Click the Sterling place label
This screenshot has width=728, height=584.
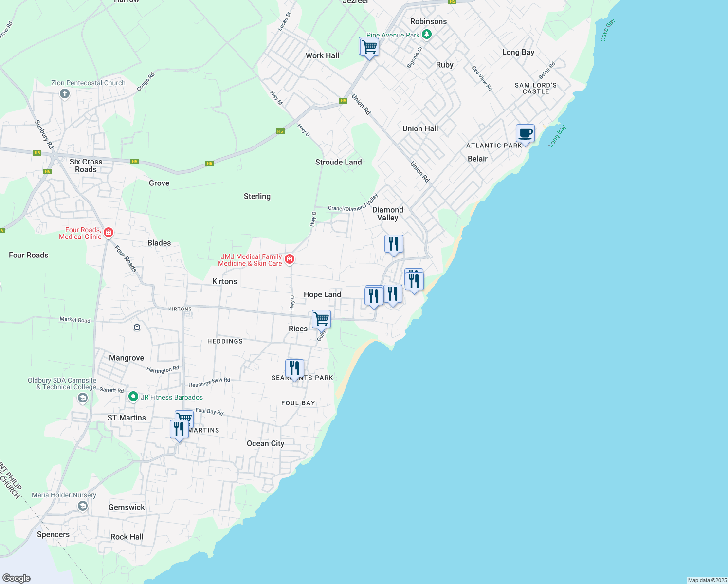point(257,196)
